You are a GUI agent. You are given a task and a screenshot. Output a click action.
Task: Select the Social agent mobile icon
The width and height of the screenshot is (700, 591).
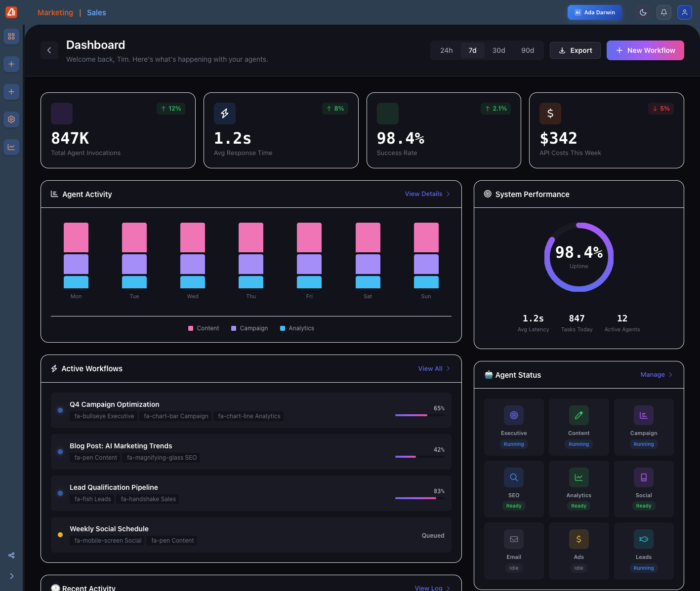coord(644,477)
